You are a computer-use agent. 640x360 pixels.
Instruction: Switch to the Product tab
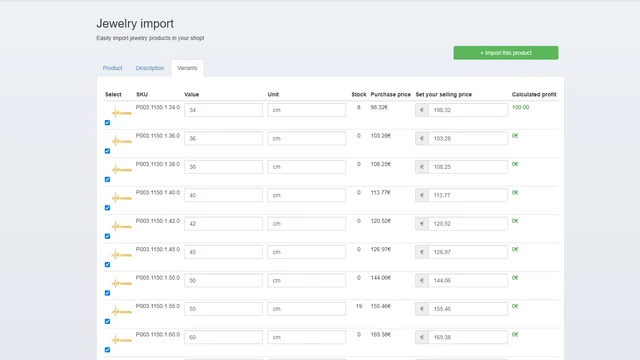point(112,68)
